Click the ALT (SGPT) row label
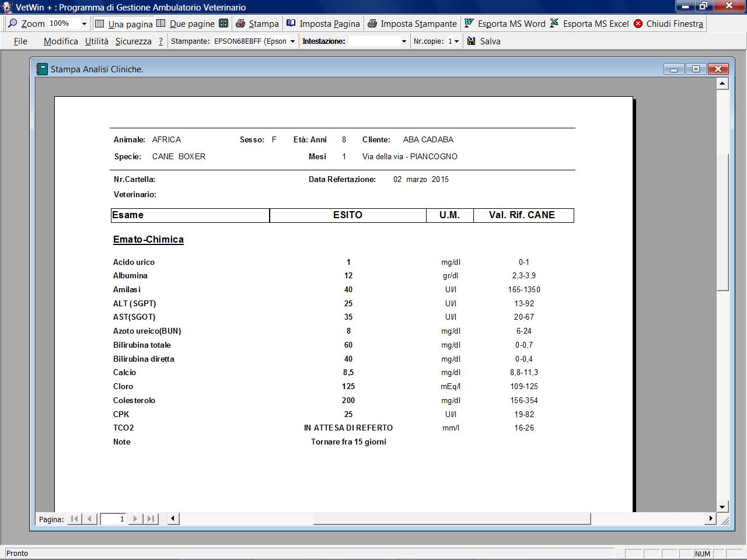Image resolution: width=747 pixels, height=560 pixels. click(134, 303)
